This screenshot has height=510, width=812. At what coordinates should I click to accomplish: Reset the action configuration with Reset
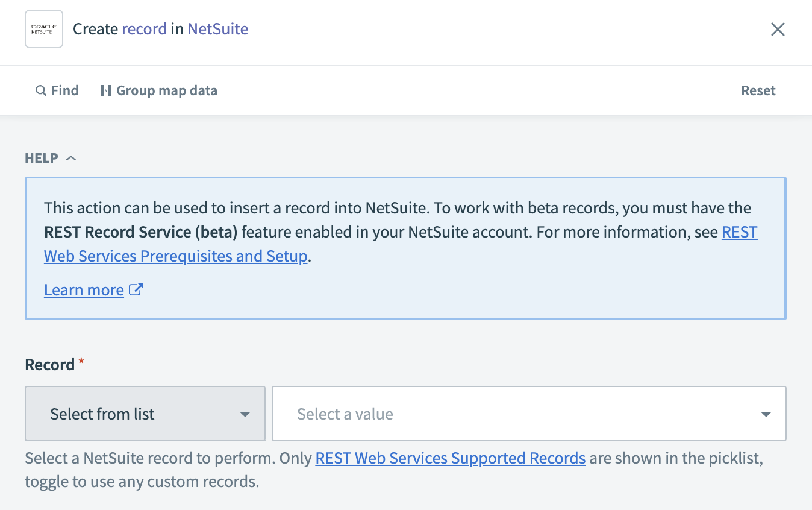pos(758,90)
